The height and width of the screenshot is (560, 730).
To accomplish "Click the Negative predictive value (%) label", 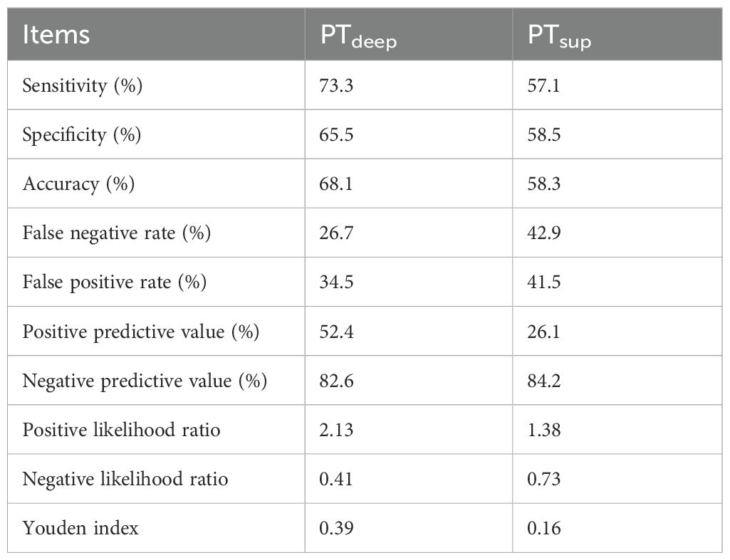I will pos(145,381).
